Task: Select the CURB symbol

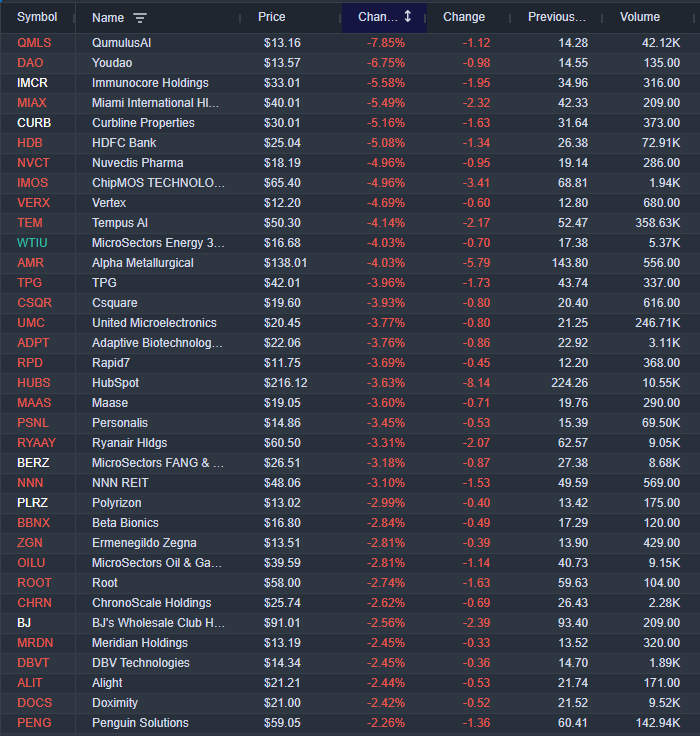Action: coord(34,123)
